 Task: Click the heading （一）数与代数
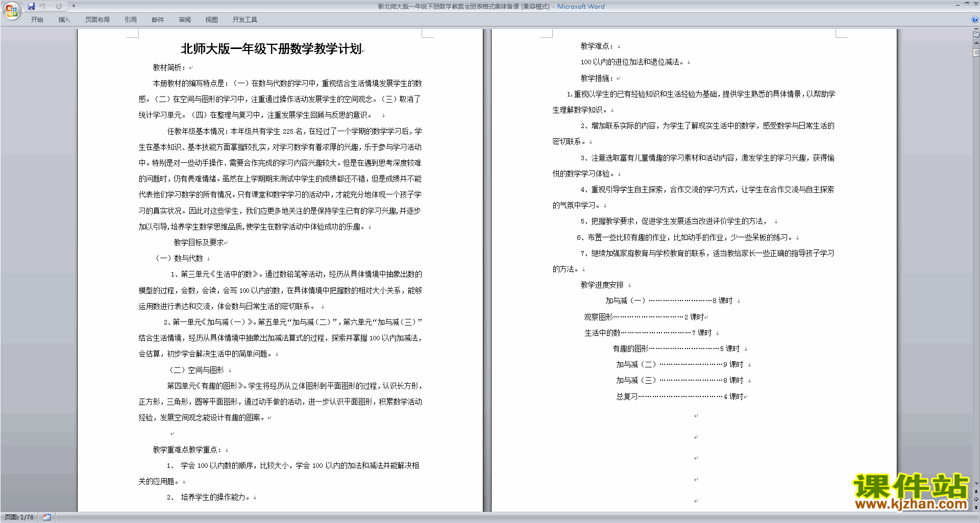tap(178, 258)
